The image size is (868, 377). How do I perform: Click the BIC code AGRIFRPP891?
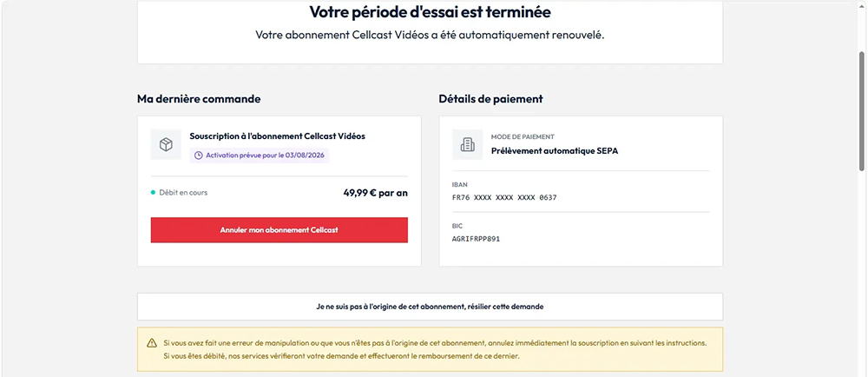[x=476, y=239]
